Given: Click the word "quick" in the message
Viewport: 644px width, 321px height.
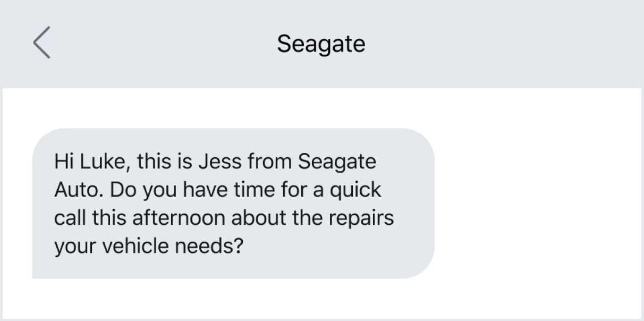Looking at the screenshot, I should pos(355,190).
